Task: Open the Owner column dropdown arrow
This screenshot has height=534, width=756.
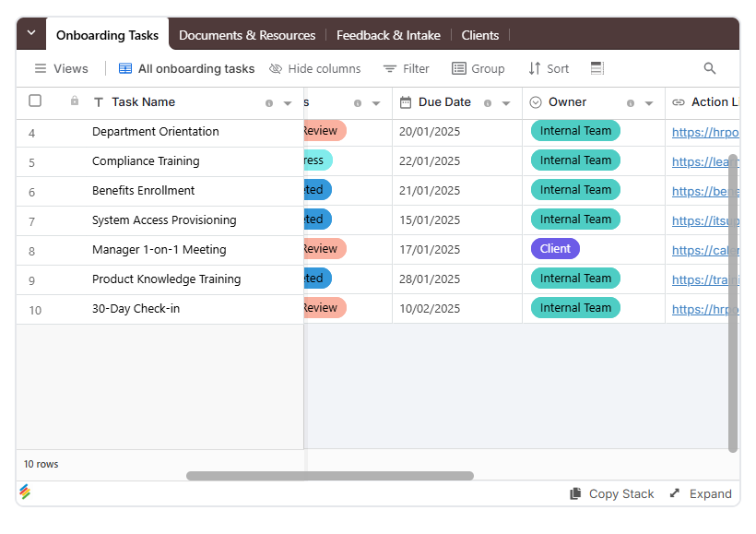Action: click(648, 103)
